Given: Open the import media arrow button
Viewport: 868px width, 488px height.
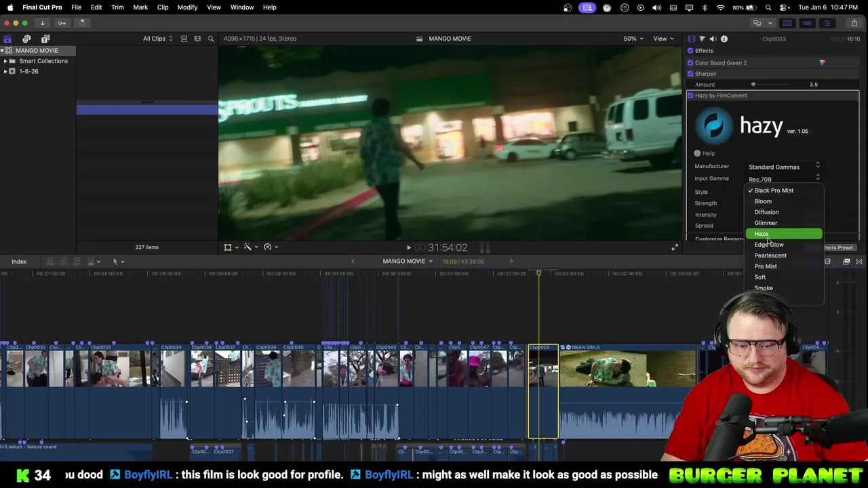Looking at the screenshot, I should pos(42,23).
